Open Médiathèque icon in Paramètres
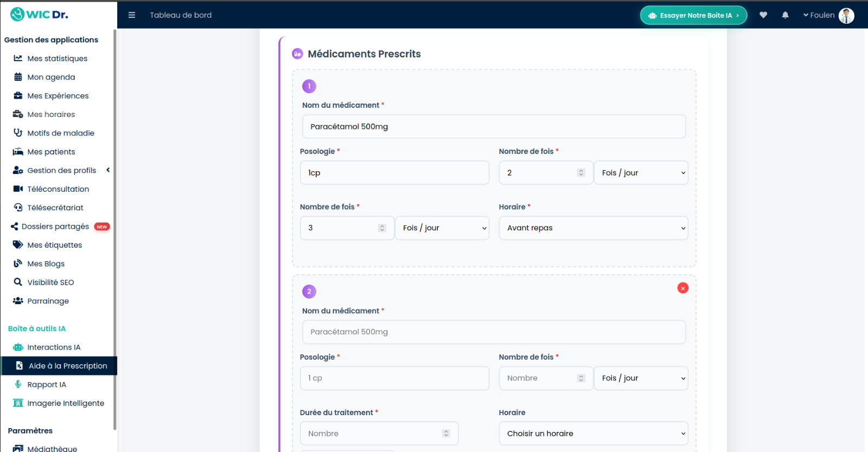 18,449
